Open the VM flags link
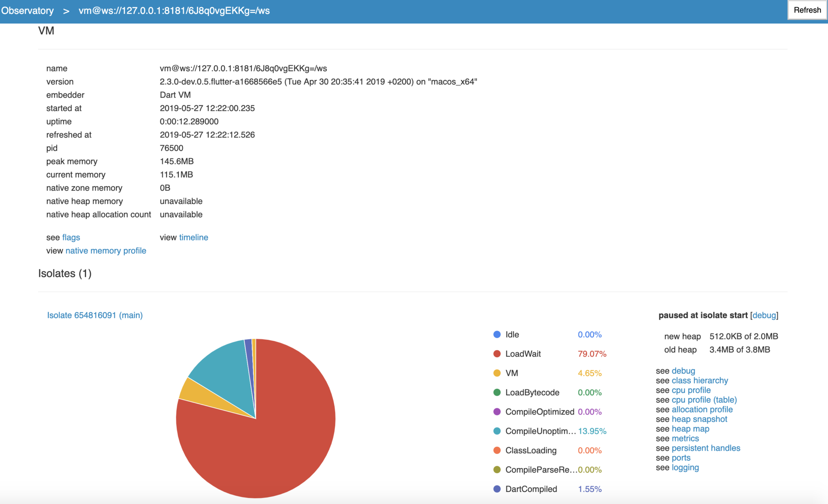The image size is (828, 504). [71, 237]
